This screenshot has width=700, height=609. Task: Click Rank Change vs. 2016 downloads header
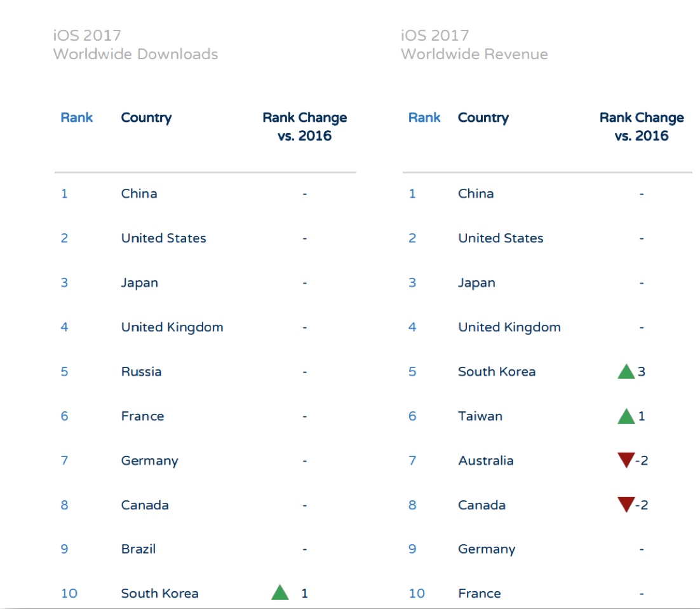(x=304, y=127)
